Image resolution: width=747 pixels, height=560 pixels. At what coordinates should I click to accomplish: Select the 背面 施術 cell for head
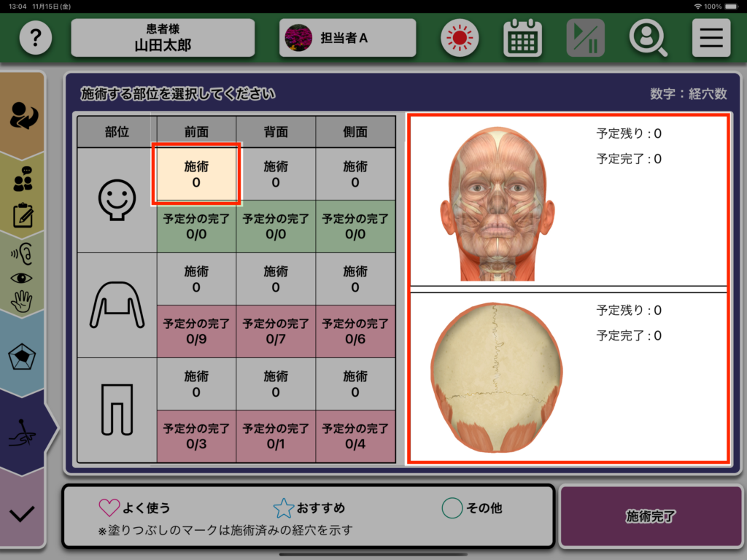click(276, 174)
